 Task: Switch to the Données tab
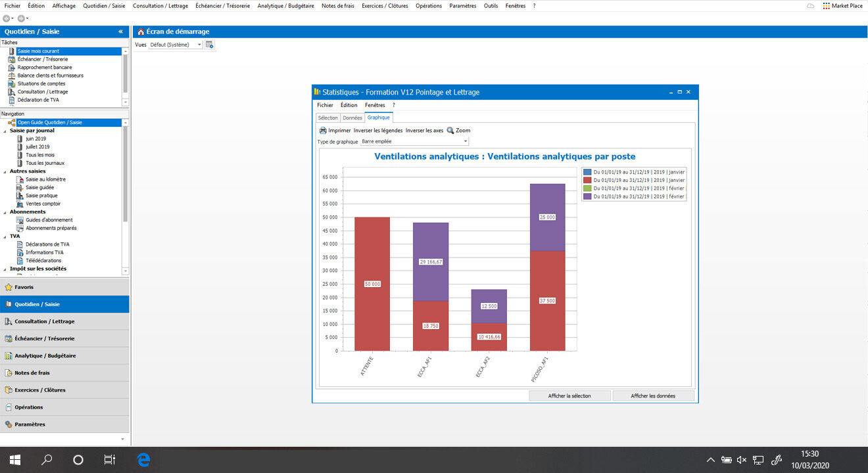[x=352, y=118]
